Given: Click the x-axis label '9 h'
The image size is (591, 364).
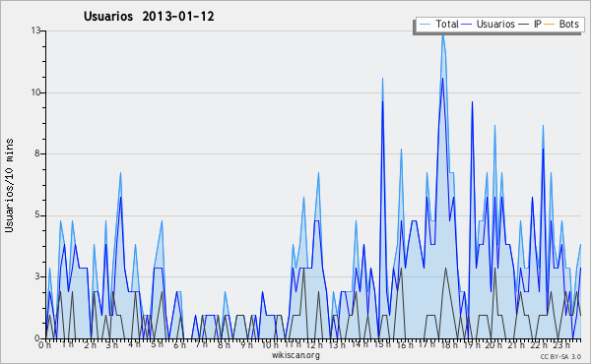Looking at the screenshot, I should pos(246,344).
